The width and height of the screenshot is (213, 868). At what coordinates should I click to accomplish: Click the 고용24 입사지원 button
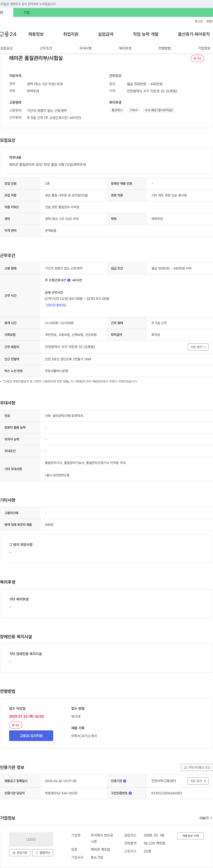click(x=31, y=735)
